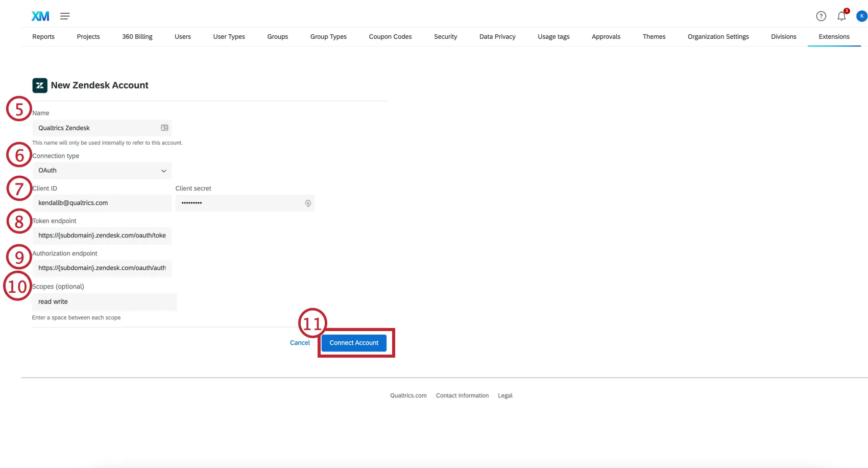Viewport: 868px width, 468px height.
Task: Edit the Token endpoint field
Action: 102,236
